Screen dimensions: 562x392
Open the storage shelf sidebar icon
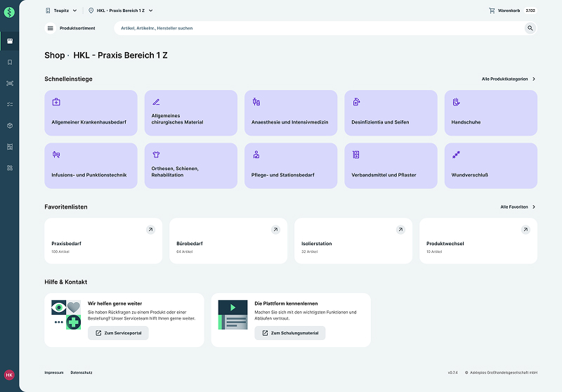click(x=10, y=147)
